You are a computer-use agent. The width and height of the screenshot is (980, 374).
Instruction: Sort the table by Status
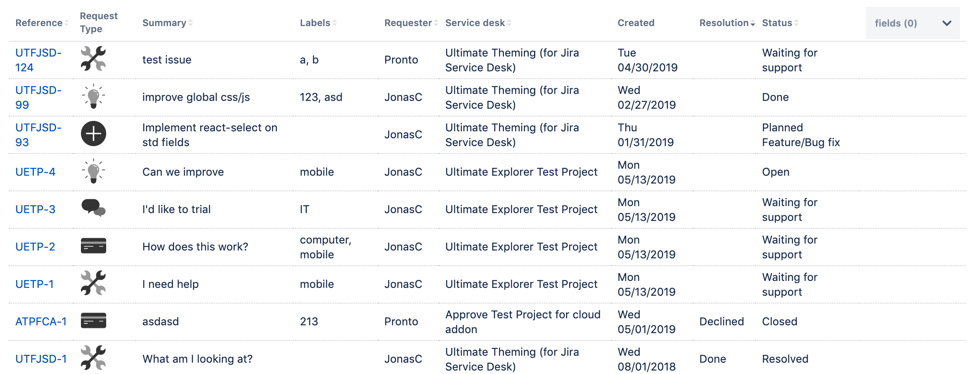(780, 23)
